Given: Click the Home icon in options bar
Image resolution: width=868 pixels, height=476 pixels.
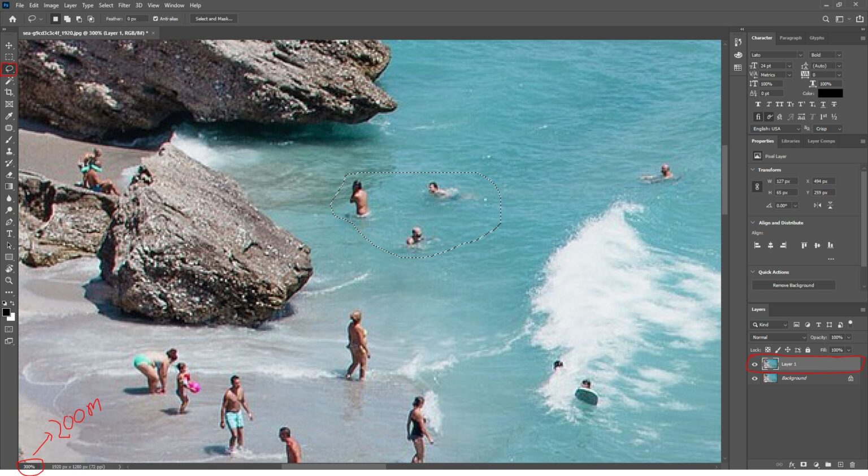Looking at the screenshot, I should [12, 19].
